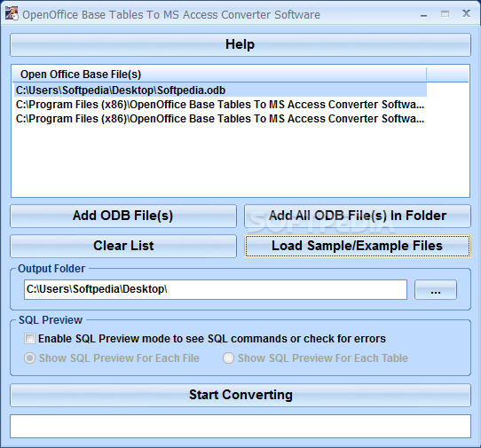Viewport: 481px width, 448px height.
Task: Select the Softpedia.odb file row
Action: pyautogui.click(x=220, y=90)
